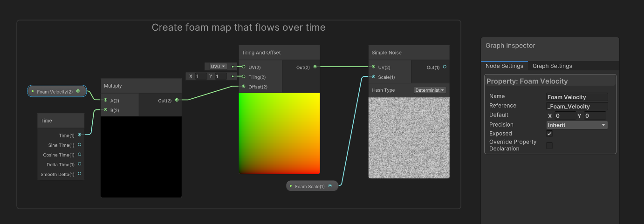Click the Cosine Time output port
Screen dimensions: 644x224
coord(80,155)
